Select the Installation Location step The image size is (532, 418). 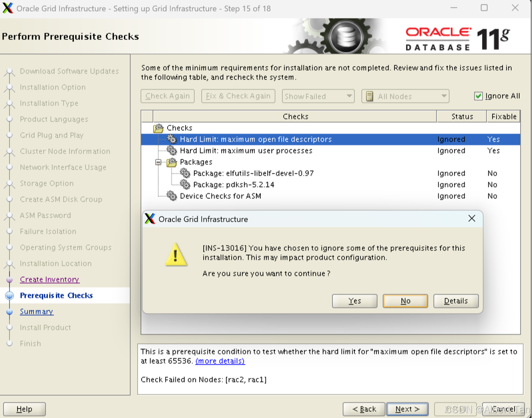coord(56,264)
